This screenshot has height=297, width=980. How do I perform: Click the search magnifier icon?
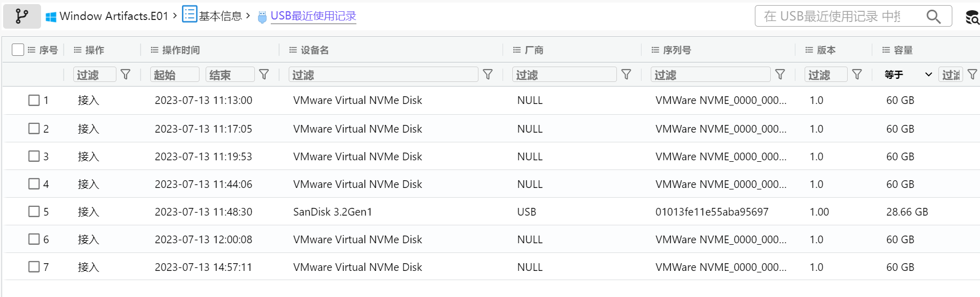click(933, 16)
